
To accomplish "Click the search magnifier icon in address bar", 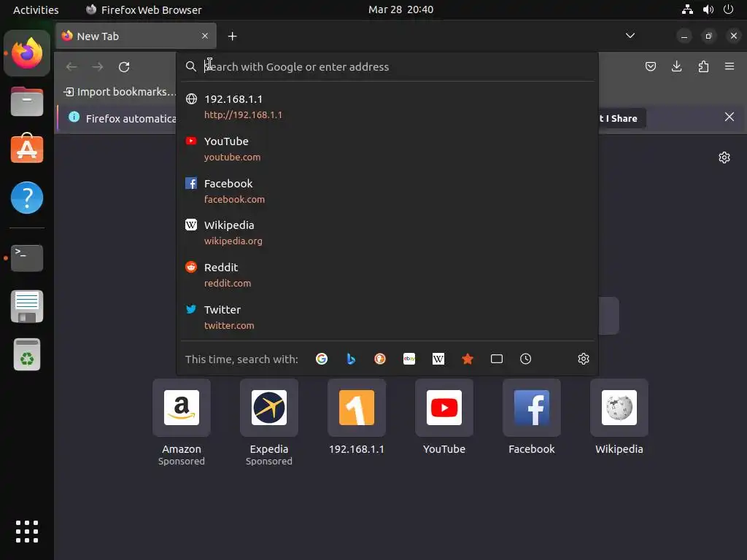I will click(190, 66).
